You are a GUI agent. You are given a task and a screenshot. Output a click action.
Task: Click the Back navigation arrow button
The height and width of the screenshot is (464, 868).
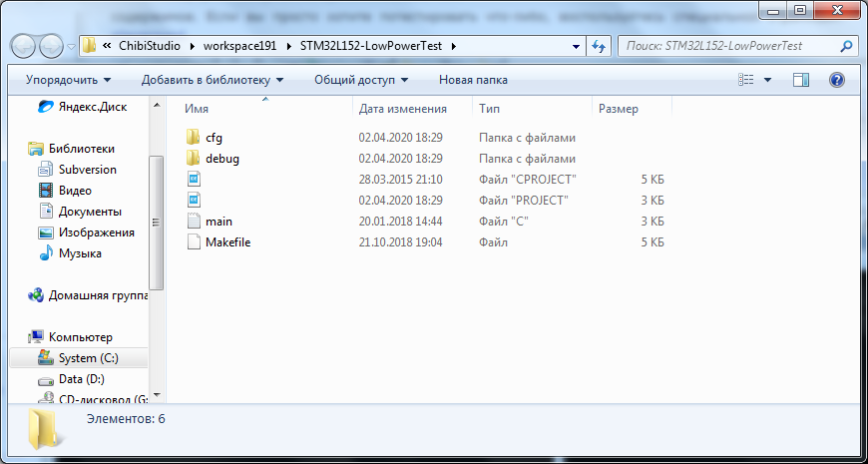[x=25, y=46]
